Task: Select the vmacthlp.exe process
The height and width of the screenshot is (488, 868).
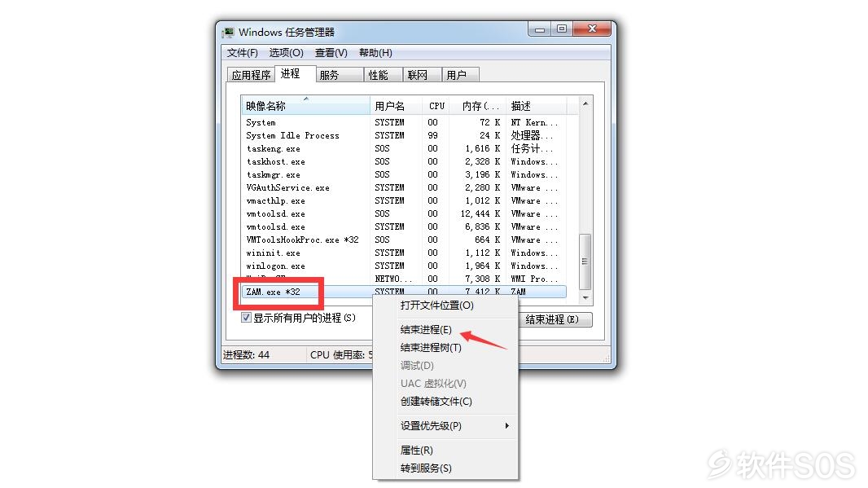Action: (404, 200)
